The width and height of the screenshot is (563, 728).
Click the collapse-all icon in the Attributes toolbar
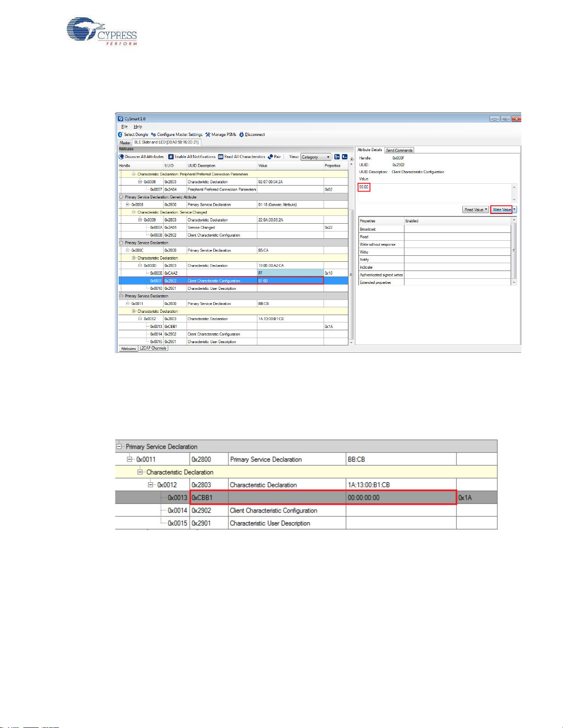(345, 157)
